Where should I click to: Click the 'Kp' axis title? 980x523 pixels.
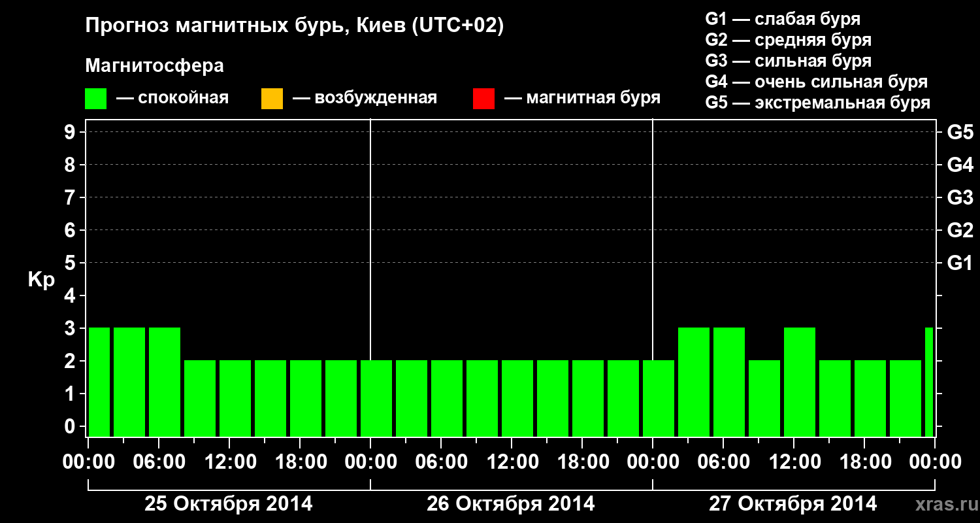tap(41, 280)
